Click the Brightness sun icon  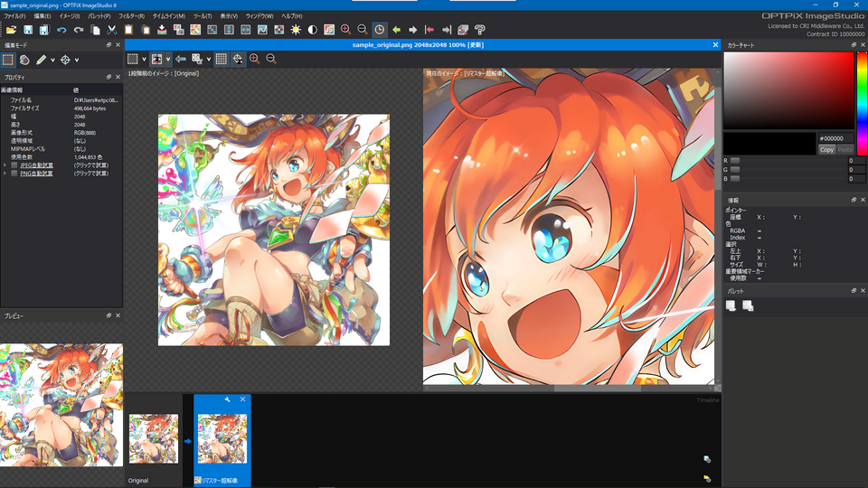point(296,30)
